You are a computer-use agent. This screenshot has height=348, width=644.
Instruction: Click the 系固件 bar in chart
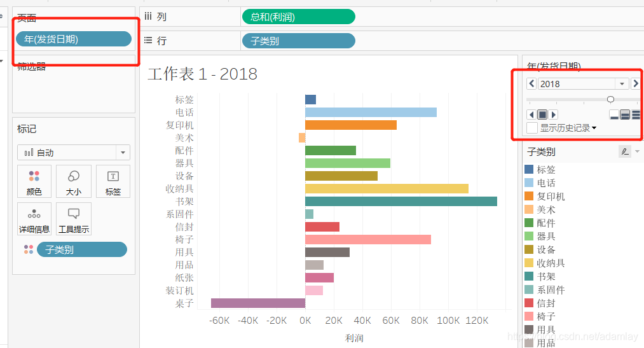tap(309, 214)
